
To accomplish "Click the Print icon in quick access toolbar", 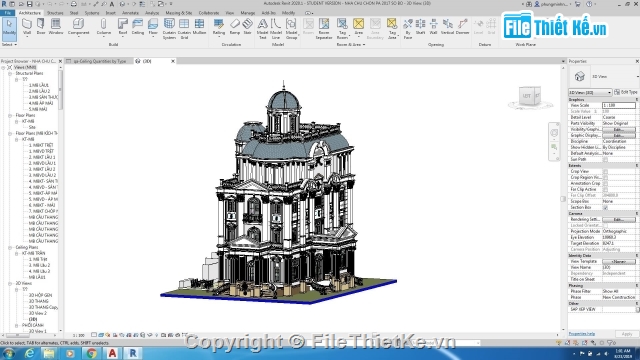I will tap(73, 4).
